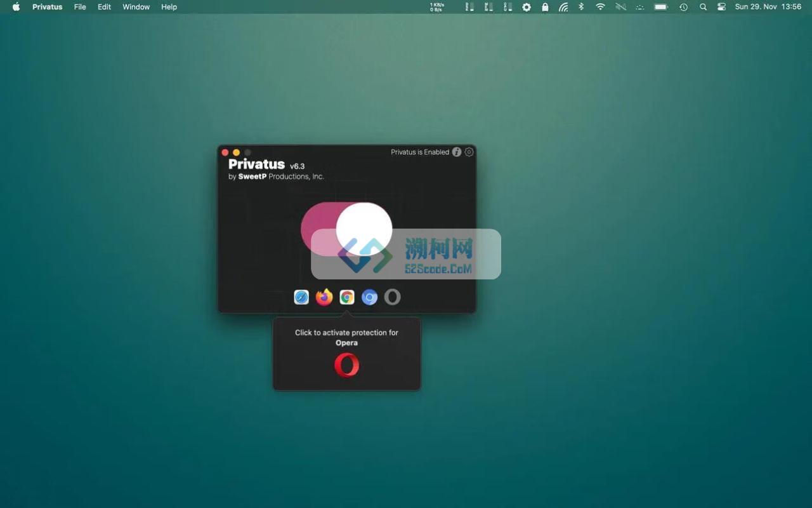
Task: Click the red Opera logo in popover
Action: 346,365
